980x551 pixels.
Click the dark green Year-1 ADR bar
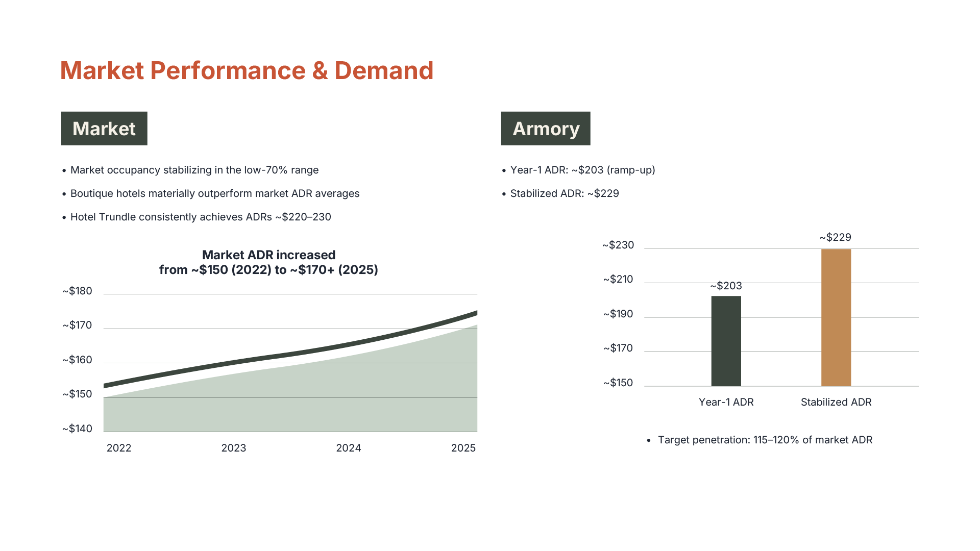pos(726,341)
